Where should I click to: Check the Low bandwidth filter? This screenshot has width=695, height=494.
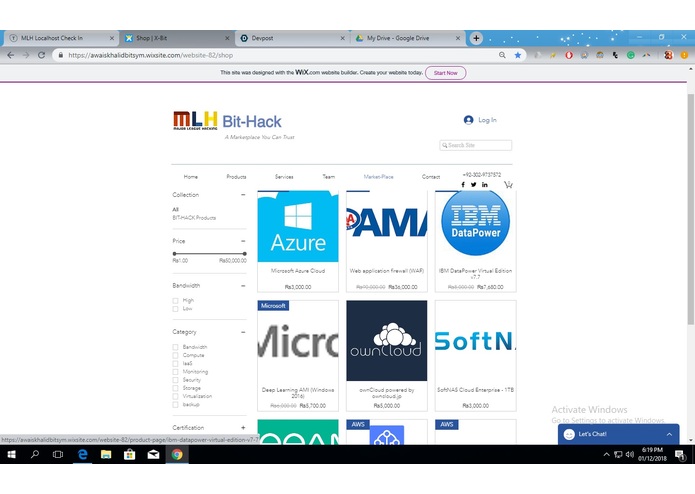pos(176,309)
